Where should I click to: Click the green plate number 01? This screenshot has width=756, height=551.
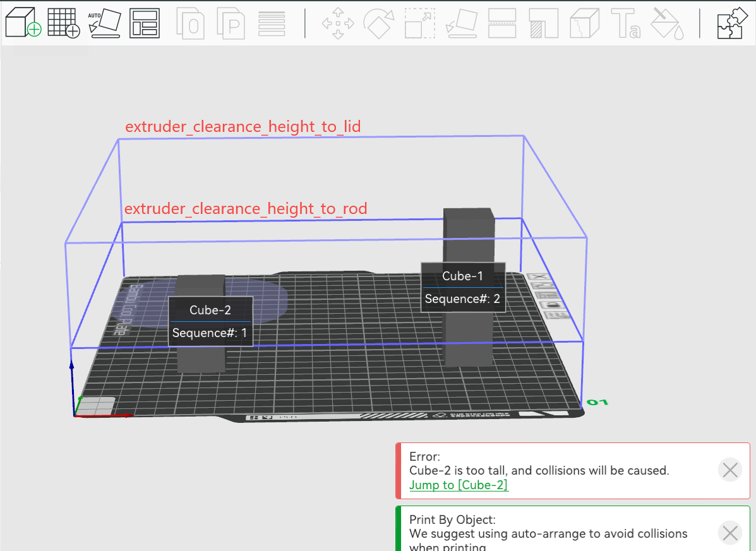click(597, 402)
